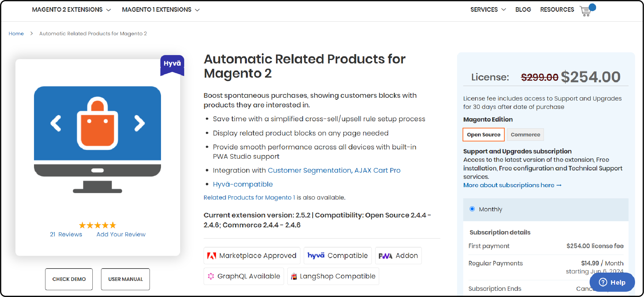This screenshot has height=297, width=644.
Task: Expand the Magento 2 Extensions menu
Action: click(x=71, y=10)
